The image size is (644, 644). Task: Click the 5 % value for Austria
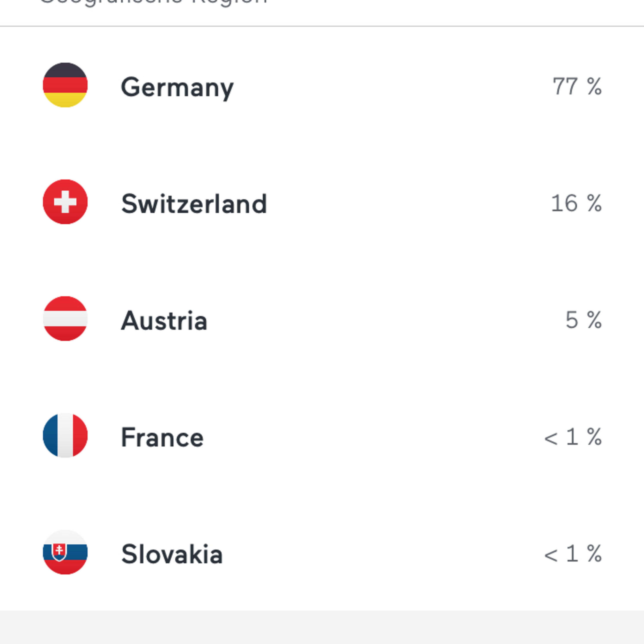point(584,320)
